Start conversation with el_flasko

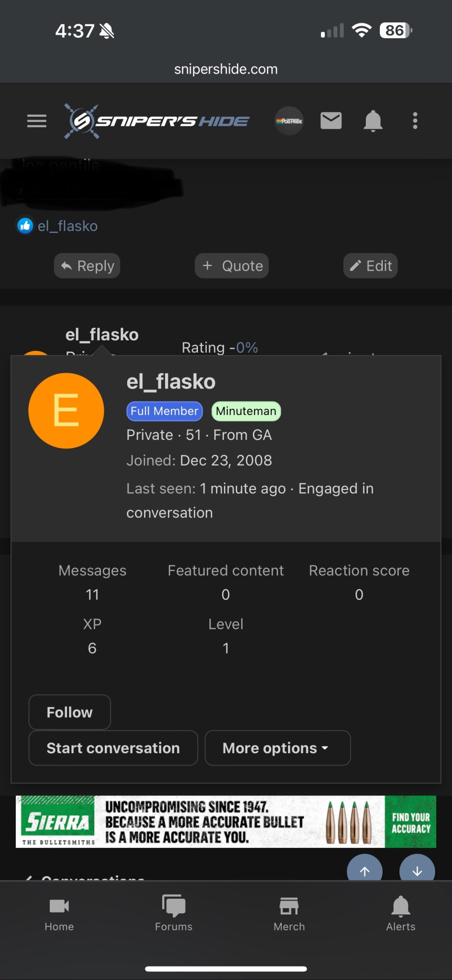(113, 748)
